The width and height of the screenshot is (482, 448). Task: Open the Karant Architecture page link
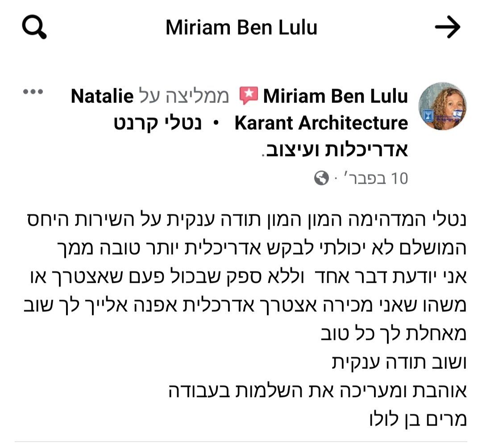(321, 123)
